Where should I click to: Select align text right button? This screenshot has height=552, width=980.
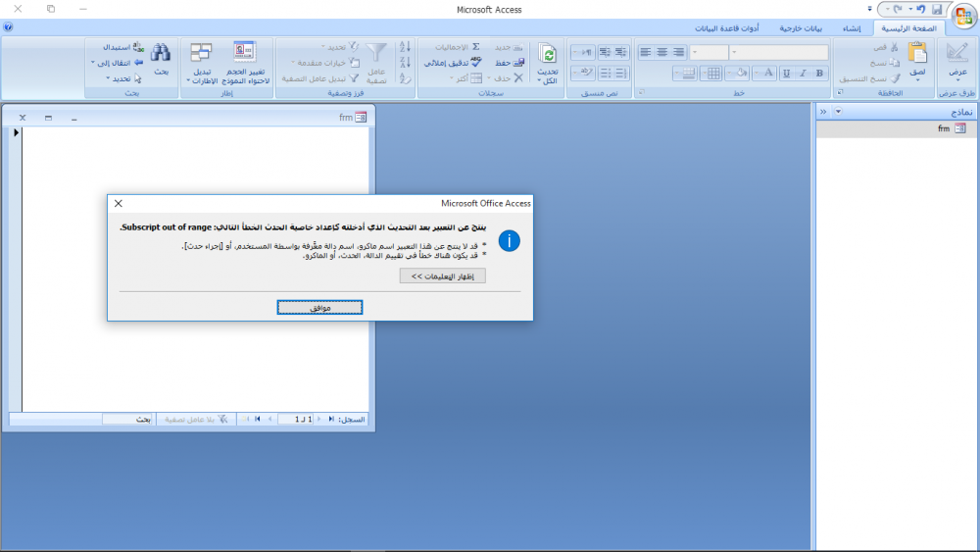click(x=679, y=53)
